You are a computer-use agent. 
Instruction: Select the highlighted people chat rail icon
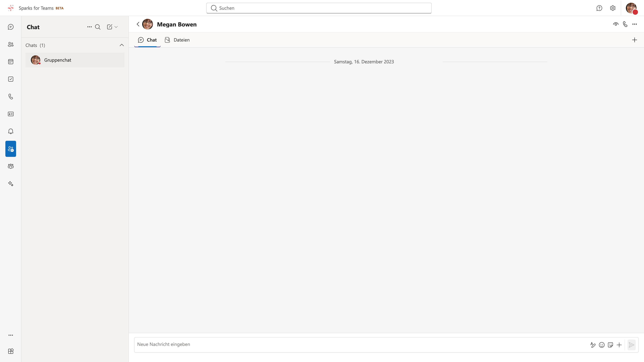(11, 149)
